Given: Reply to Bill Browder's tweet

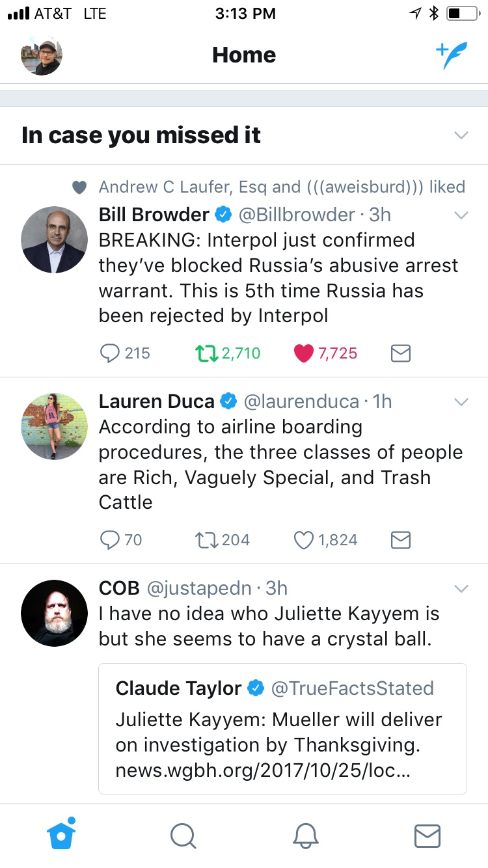Looking at the screenshot, I should pyautogui.click(x=109, y=353).
